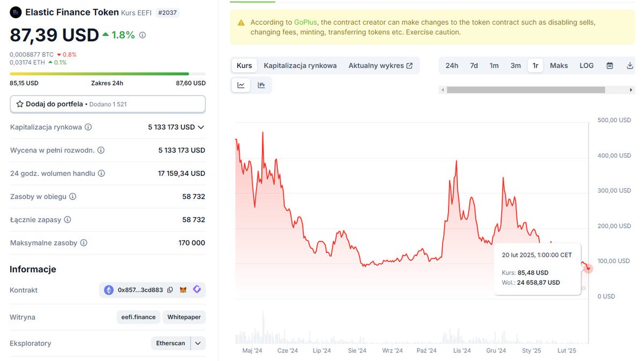Click the 24 658,87 USD Wol. tooltip value
This screenshot has width=644, height=361.
point(539,282)
